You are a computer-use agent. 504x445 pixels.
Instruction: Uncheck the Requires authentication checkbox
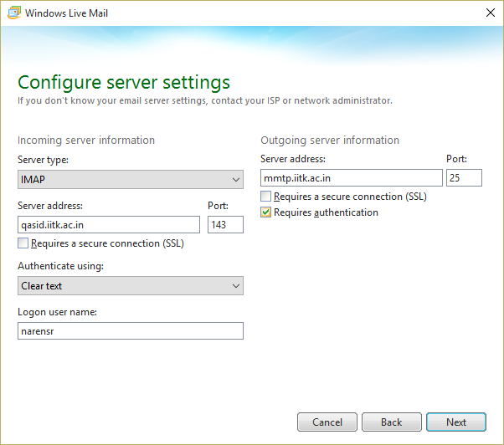266,212
